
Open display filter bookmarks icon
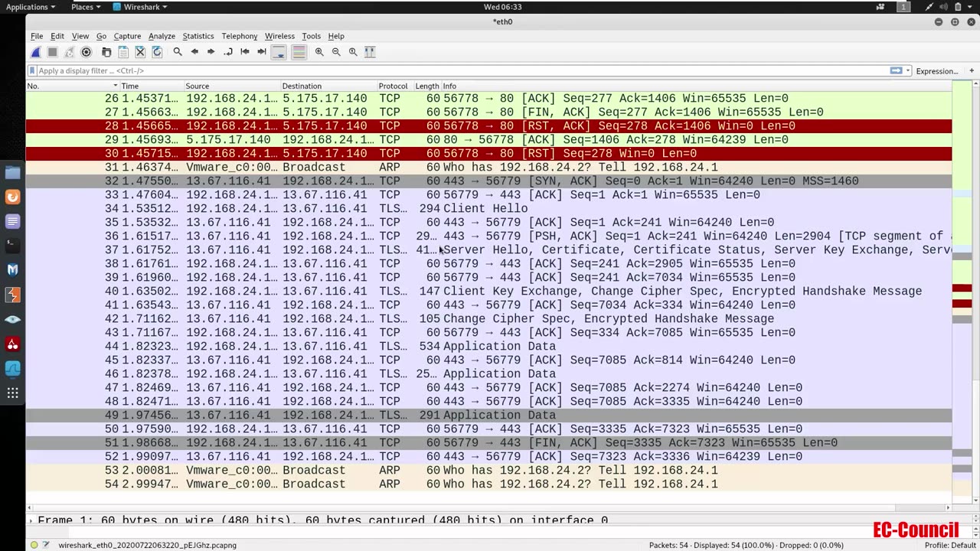pyautogui.click(x=32, y=70)
